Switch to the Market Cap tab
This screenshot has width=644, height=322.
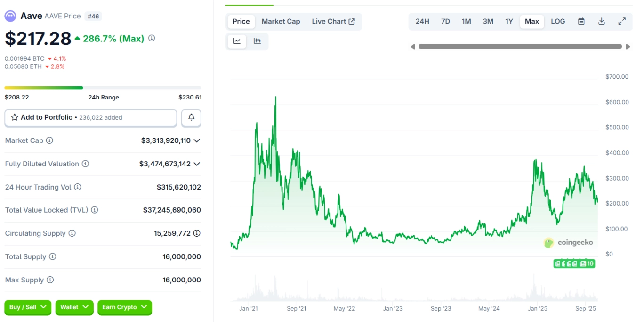[x=281, y=21]
